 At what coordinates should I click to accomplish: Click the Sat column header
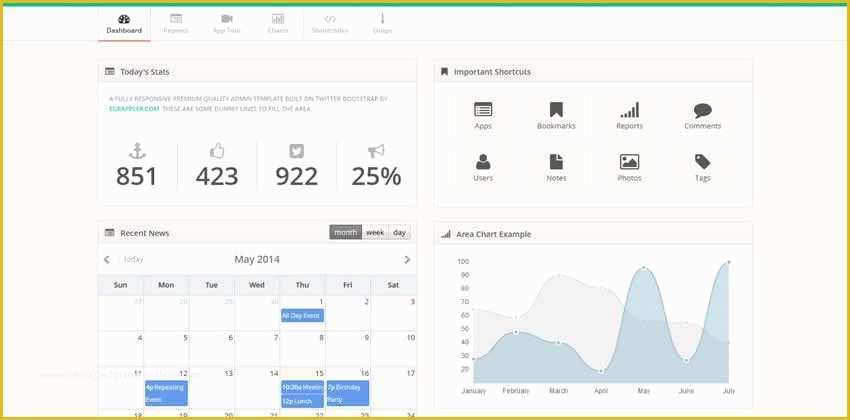[x=394, y=285]
